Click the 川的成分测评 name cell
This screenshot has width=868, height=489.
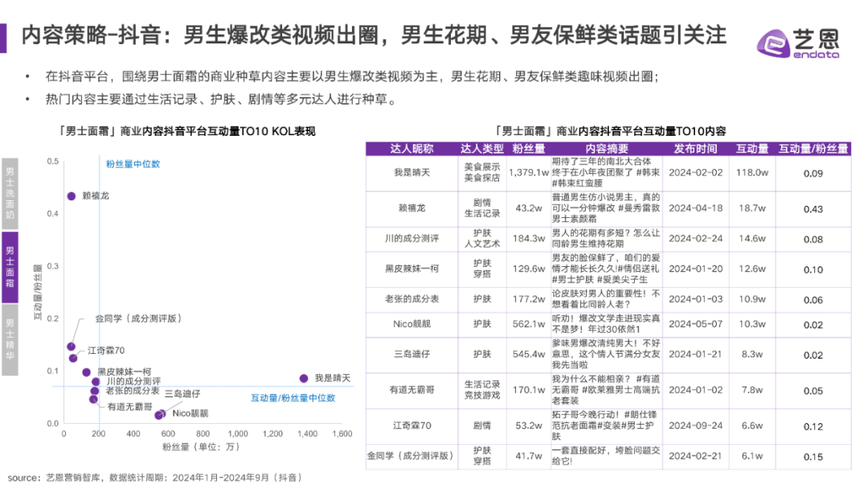(x=411, y=239)
